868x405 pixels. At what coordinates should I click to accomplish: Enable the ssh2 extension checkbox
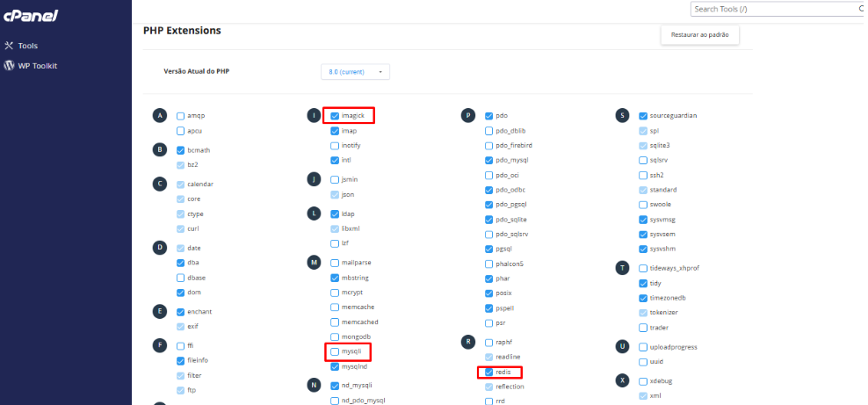[x=643, y=176]
